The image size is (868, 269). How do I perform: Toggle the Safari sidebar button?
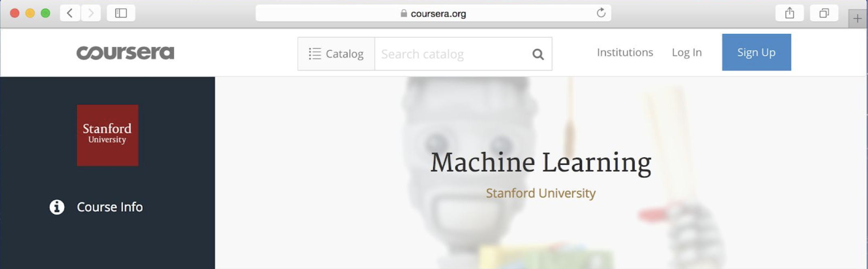click(121, 13)
